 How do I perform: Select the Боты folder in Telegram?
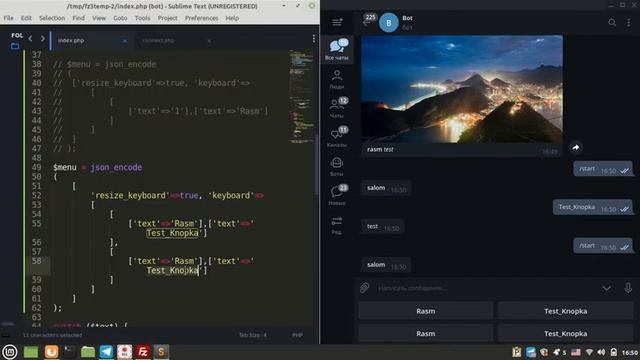(x=337, y=167)
